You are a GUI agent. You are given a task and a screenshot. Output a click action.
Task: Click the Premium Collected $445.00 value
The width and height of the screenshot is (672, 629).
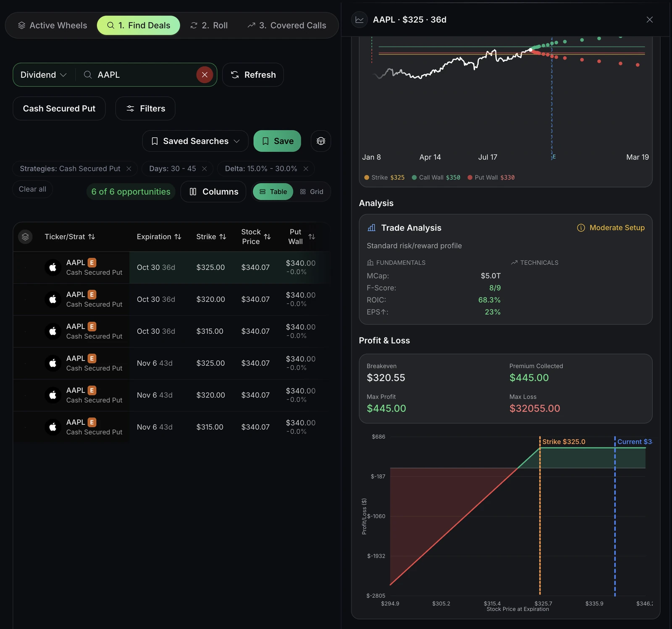click(529, 378)
